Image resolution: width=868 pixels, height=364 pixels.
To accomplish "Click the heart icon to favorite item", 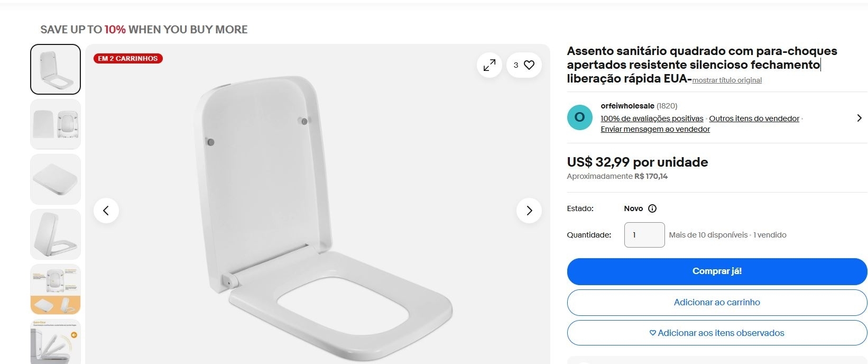I will (x=529, y=65).
